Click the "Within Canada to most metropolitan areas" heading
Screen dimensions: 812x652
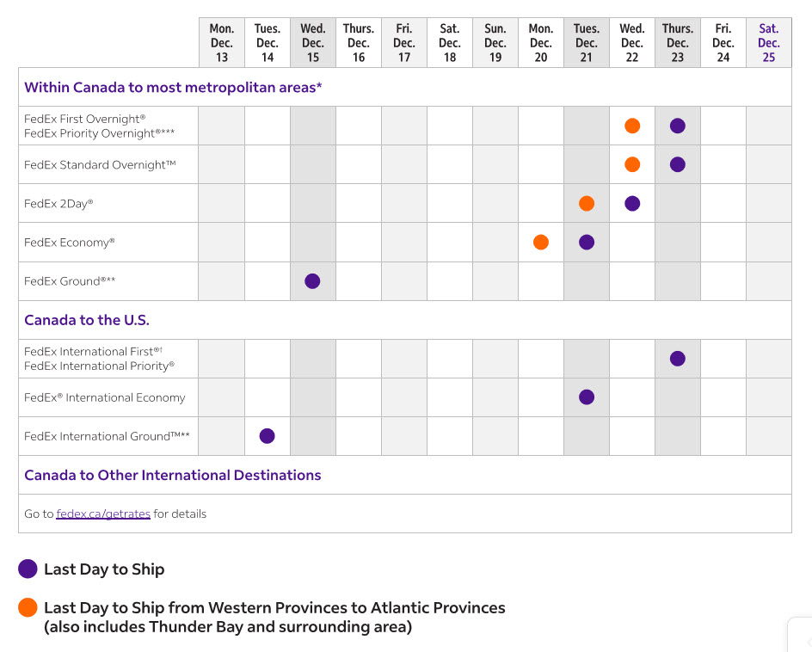click(x=173, y=87)
